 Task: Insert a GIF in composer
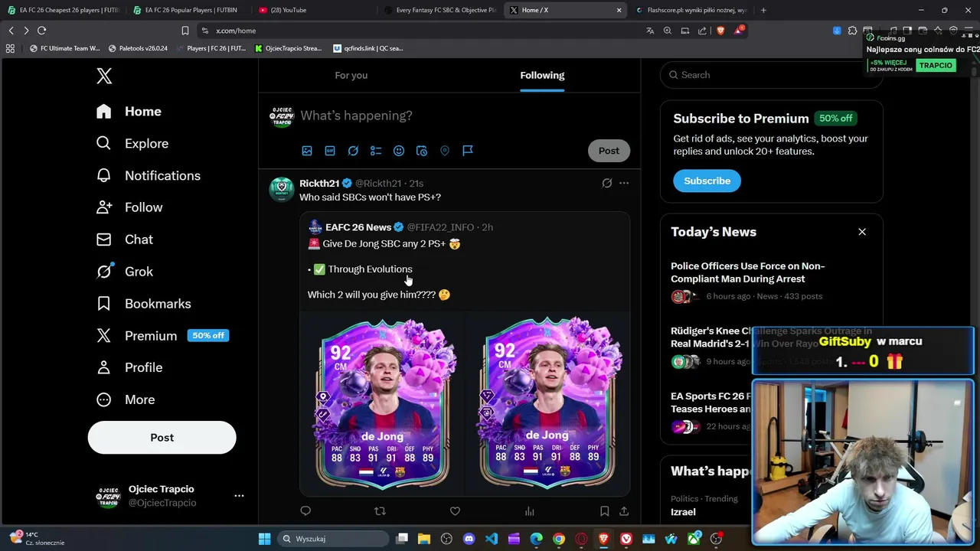click(x=330, y=151)
